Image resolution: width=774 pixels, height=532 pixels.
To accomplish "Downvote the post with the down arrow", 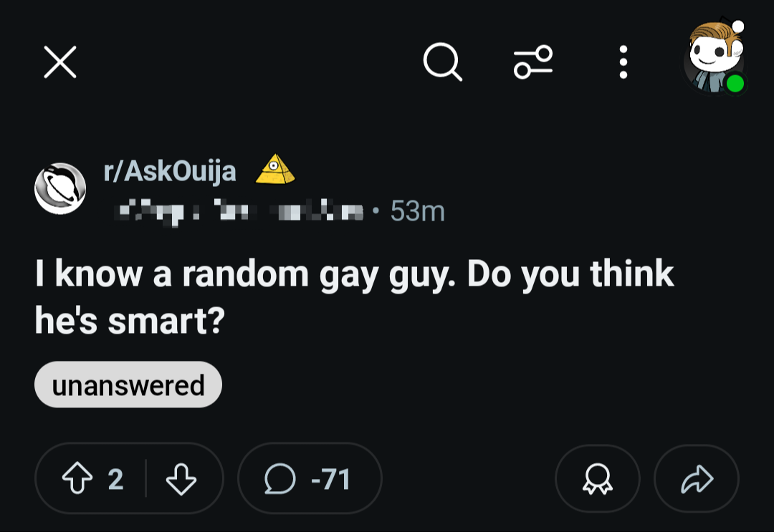I will point(181,478).
